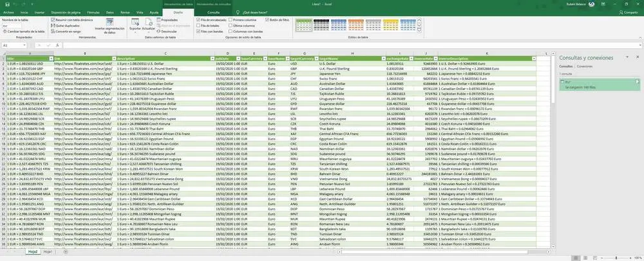Open filter dropdown for description column
Image resolution: width=644 pixels, height=261 pixels.
(x=212, y=59)
